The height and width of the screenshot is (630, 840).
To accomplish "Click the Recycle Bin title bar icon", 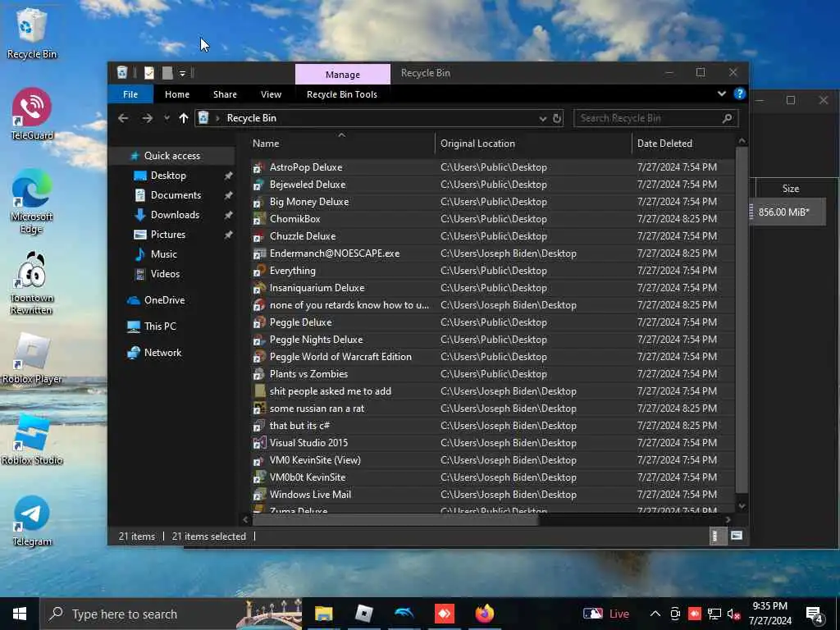I will coord(122,72).
